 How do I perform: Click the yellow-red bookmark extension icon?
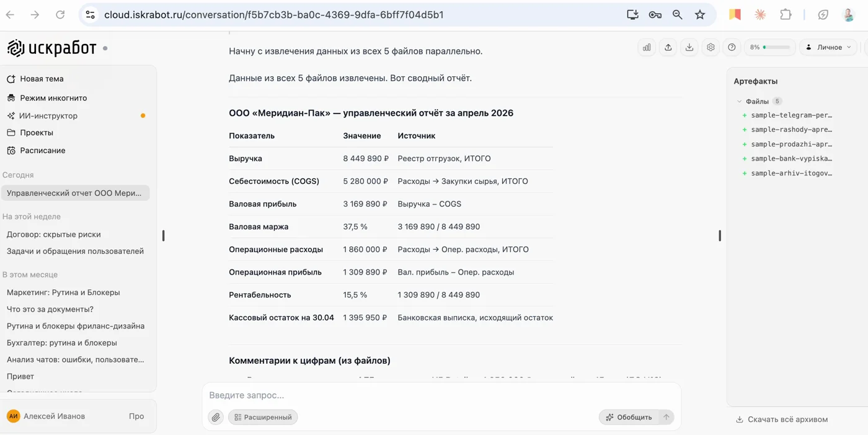(735, 15)
